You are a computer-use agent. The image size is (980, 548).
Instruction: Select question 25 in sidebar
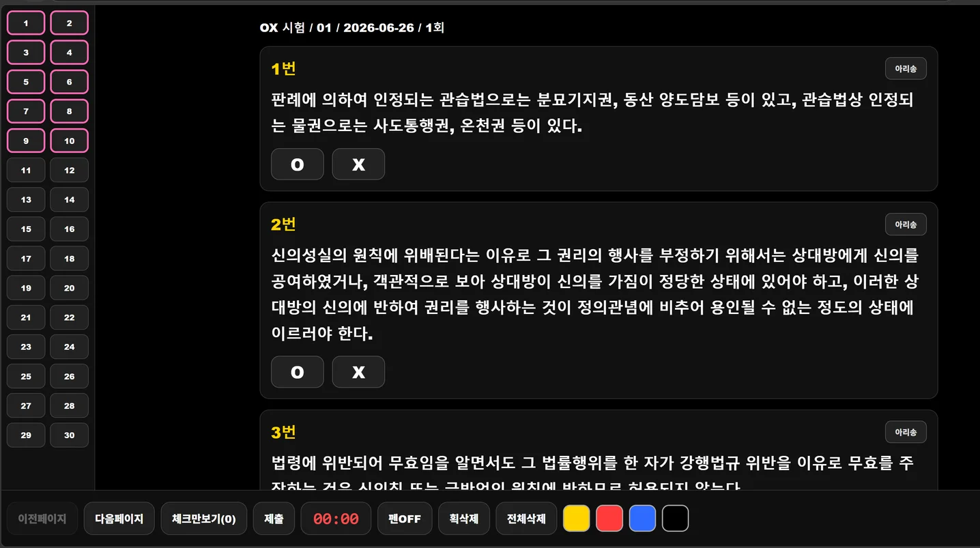[26, 376]
